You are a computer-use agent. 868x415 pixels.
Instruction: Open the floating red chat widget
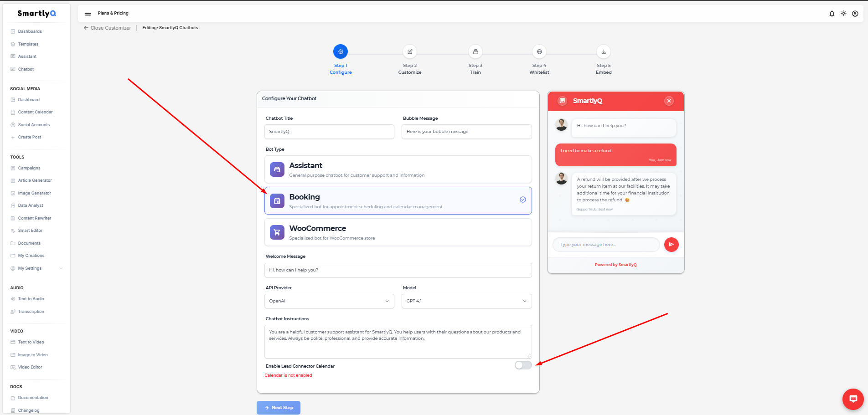point(853,399)
